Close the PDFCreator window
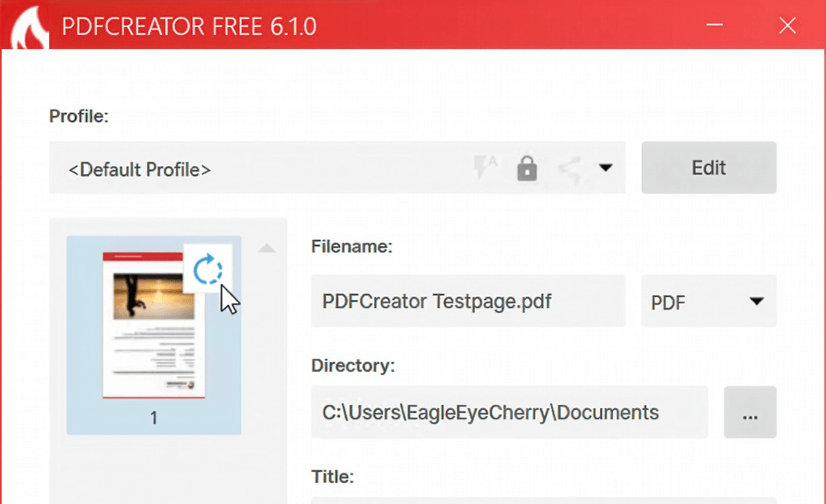 pyautogui.click(x=787, y=26)
